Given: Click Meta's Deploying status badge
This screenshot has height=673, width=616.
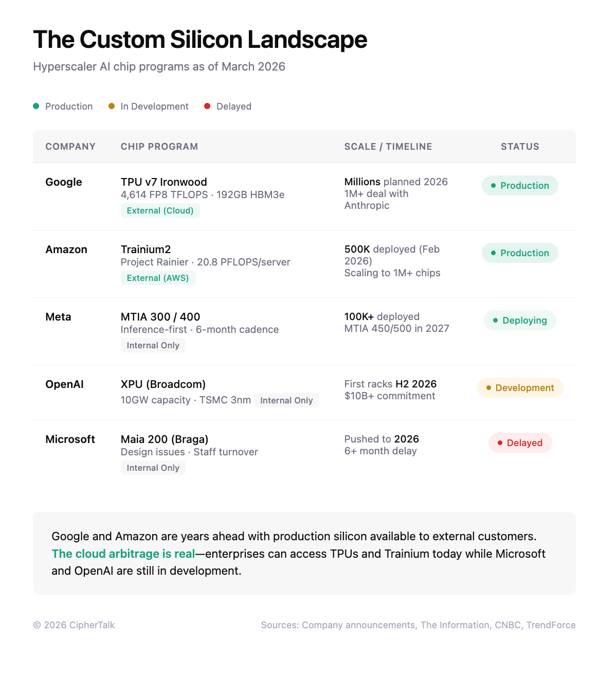Looking at the screenshot, I should (520, 321).
